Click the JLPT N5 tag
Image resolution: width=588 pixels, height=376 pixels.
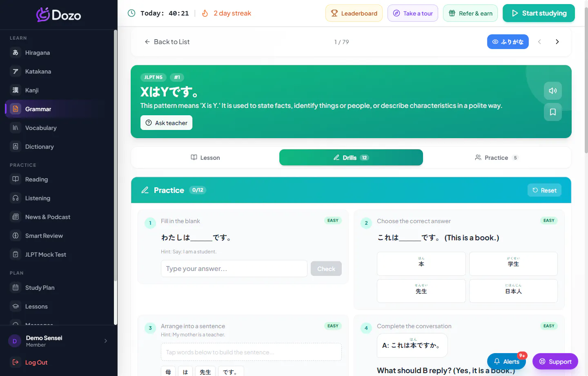[153, 77]
